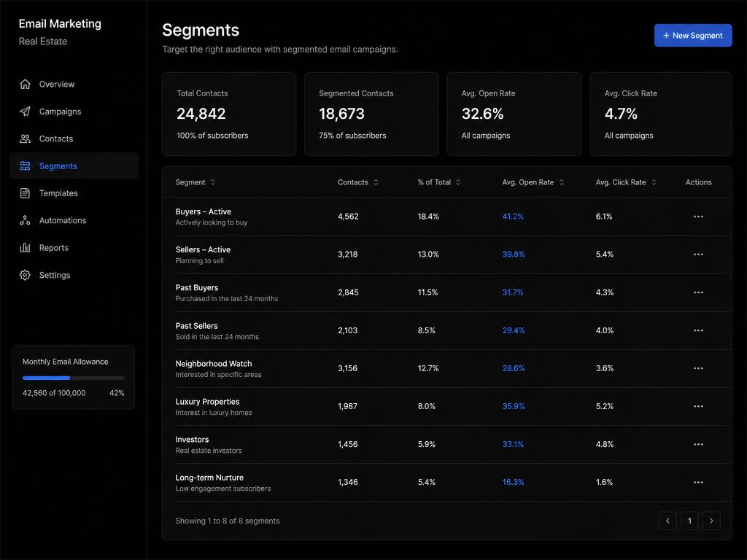Click the 16.3% open rate value
The image size is (747, 560).
click(x=513, y=482)
